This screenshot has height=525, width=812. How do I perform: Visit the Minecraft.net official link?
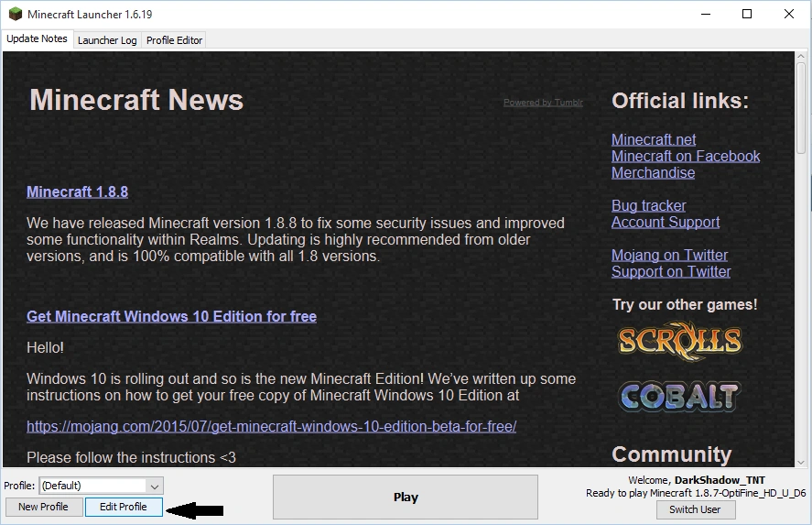pos(654,139)
